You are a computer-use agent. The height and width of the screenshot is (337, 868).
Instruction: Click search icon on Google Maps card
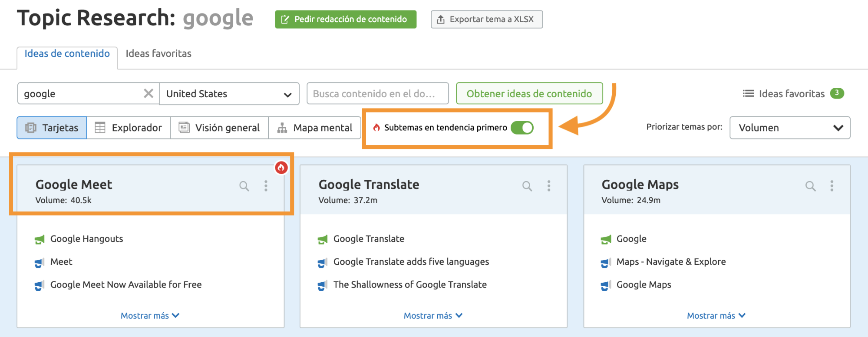[x=810, y=186]
